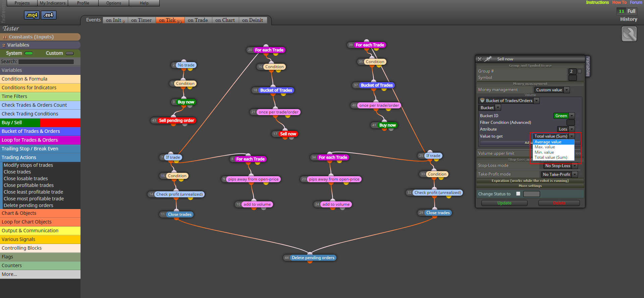Open Bucket ID Green dropdown
The image size is (644, 298).
(x=564, y=116)
